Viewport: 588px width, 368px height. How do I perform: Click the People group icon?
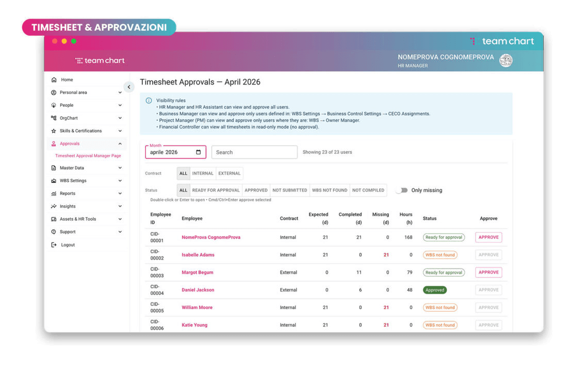[54, 105]
